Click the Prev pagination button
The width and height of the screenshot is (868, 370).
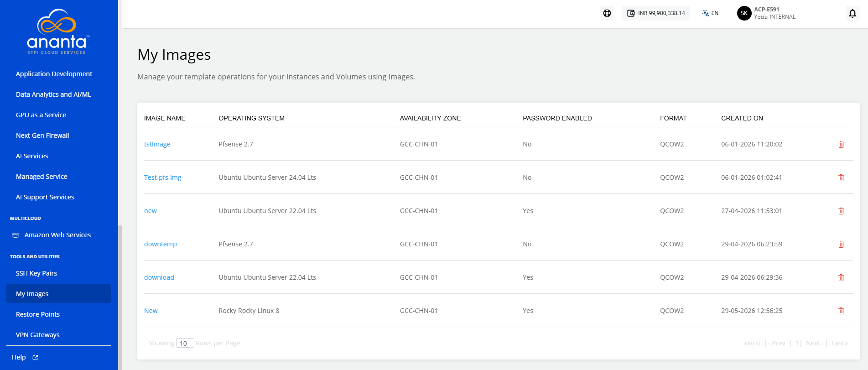777,343
